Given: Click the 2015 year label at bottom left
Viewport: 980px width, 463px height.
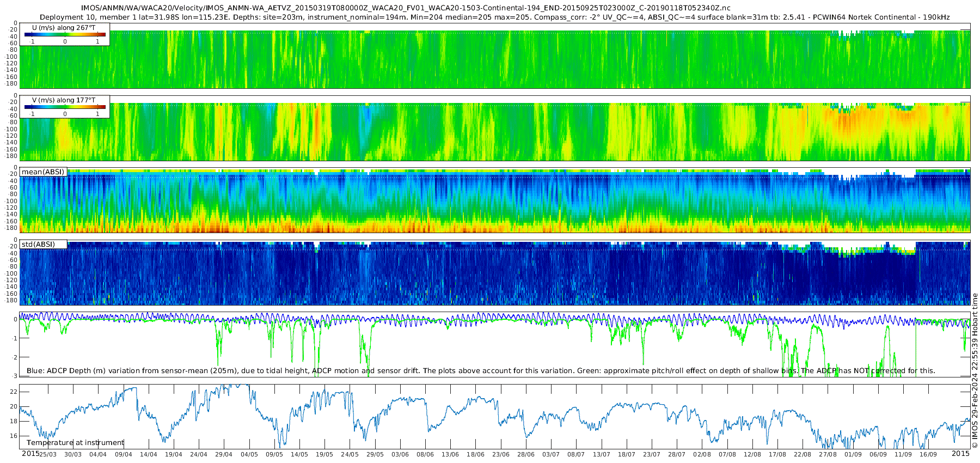Looking at the screenshot, I should (30, 454).
